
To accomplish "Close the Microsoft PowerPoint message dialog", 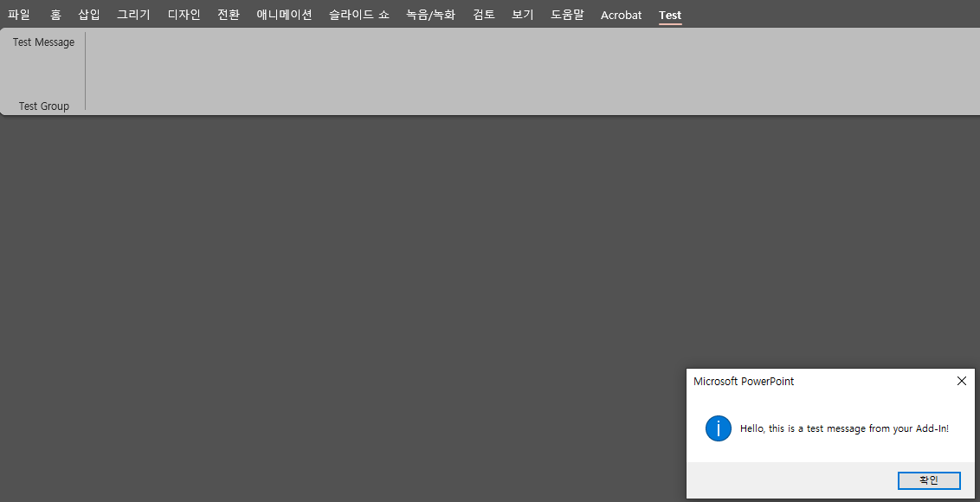I will tap(961, 381).
